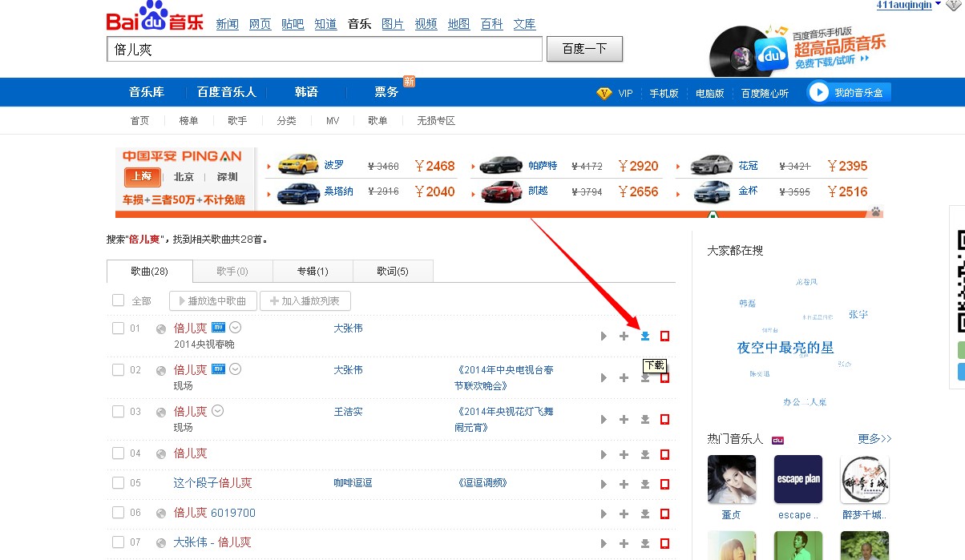Viewport: 965px width, 560px height.
Task: Switch to the 歌手(0) tab
Action: 232,272
